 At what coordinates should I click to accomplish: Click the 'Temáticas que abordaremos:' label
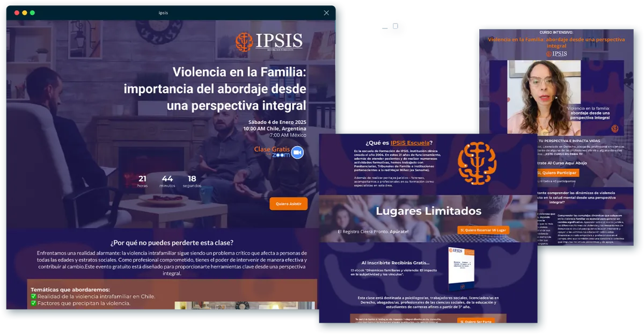tap(70, 289)
